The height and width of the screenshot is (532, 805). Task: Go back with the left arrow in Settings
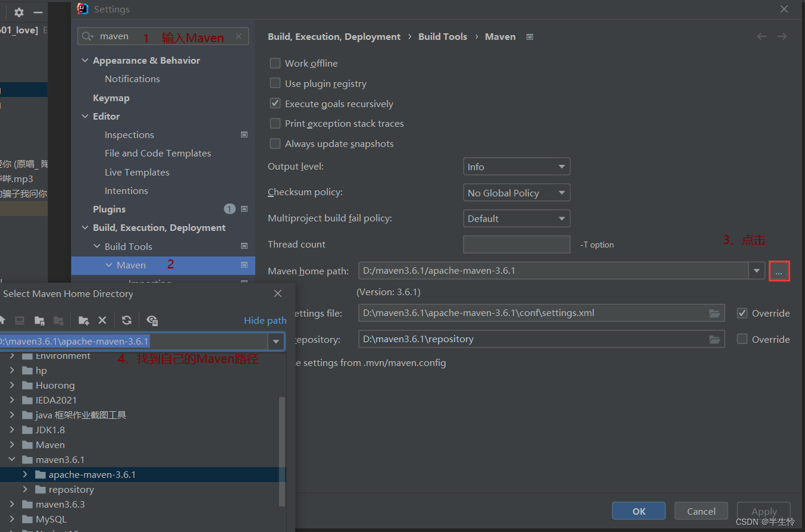coord(762,36)
